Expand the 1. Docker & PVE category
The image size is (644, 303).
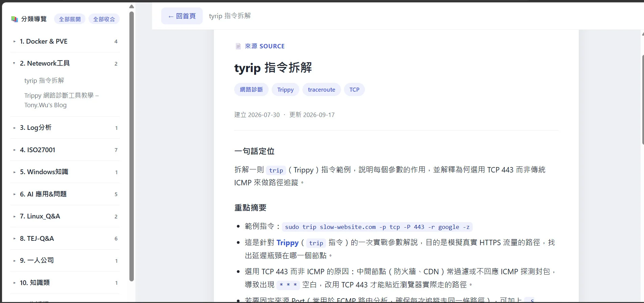tap(65, 41)
